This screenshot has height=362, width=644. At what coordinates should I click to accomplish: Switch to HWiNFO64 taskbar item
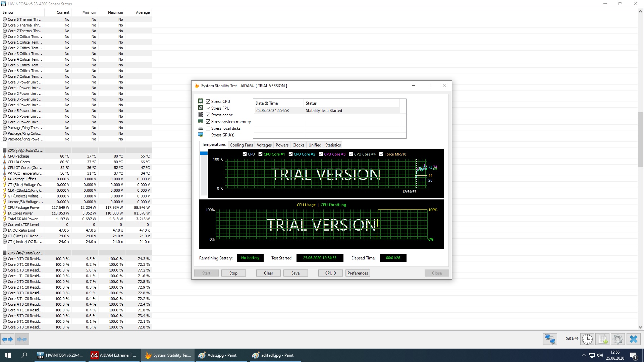coord(60,355)
